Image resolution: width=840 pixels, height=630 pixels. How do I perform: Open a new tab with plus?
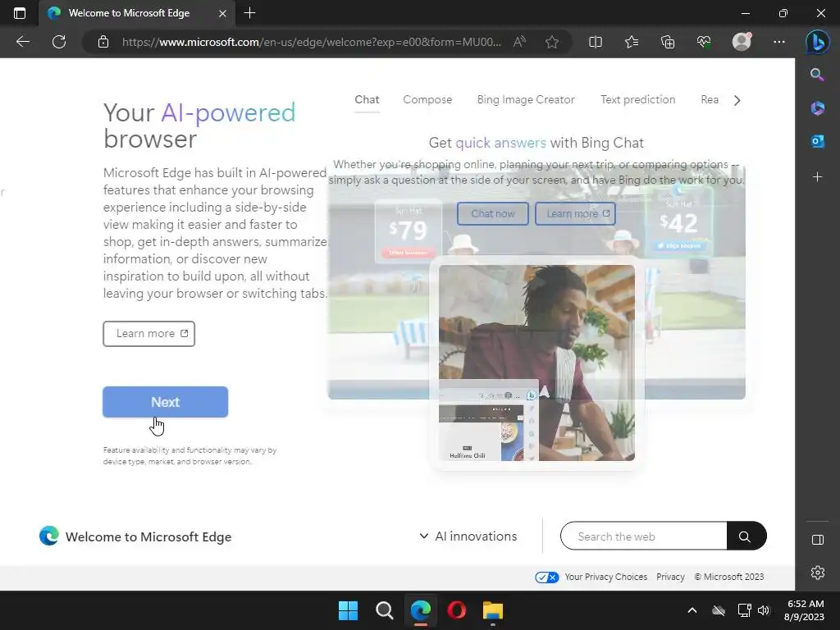tap(249, 13)
